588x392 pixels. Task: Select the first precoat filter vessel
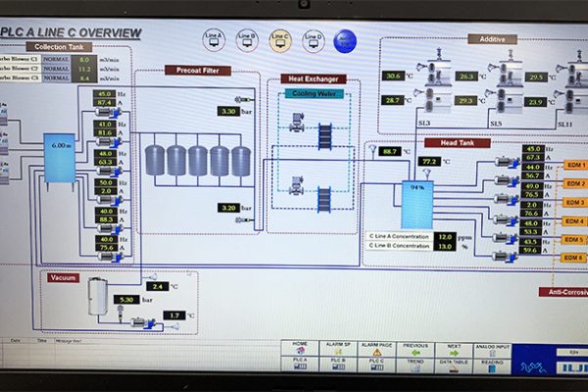[155, 161]
